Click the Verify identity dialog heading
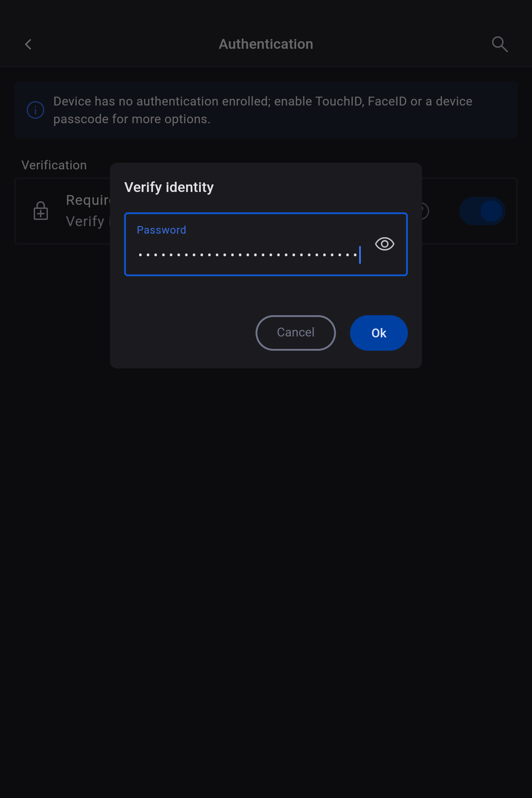The width and height of the screenshot is (532, 798). pos(169,187)
